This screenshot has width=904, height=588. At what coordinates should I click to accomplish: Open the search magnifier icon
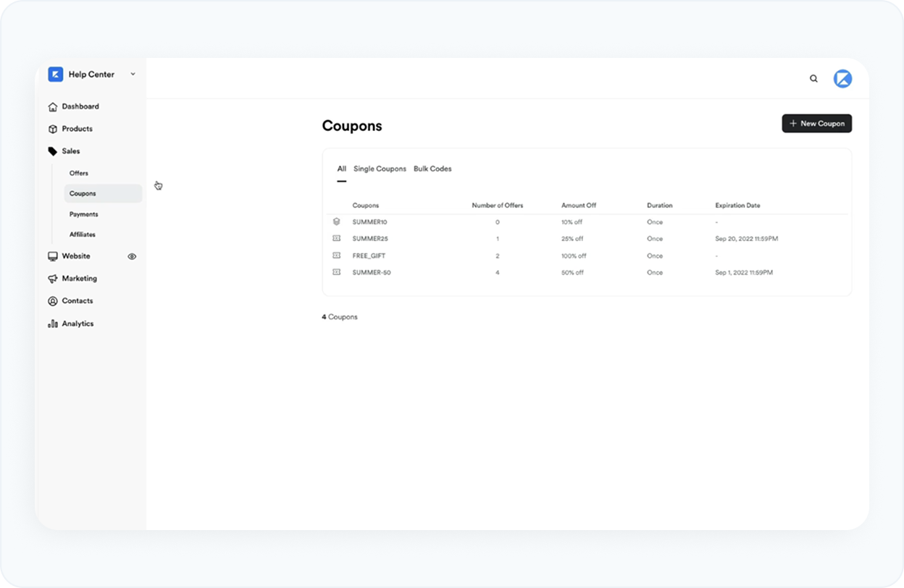[813, 78]
